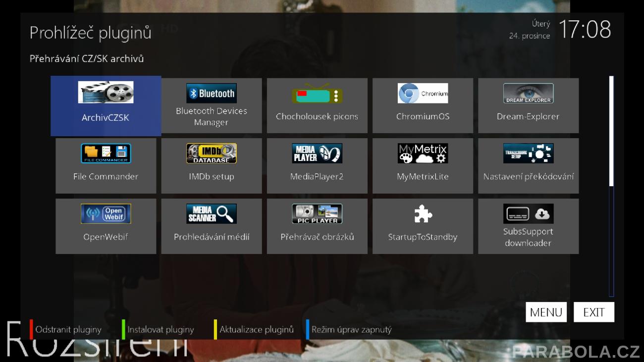Select the IMDb setup database icon
The width and height of the screenshot is (644, 362).
point(212,154)
